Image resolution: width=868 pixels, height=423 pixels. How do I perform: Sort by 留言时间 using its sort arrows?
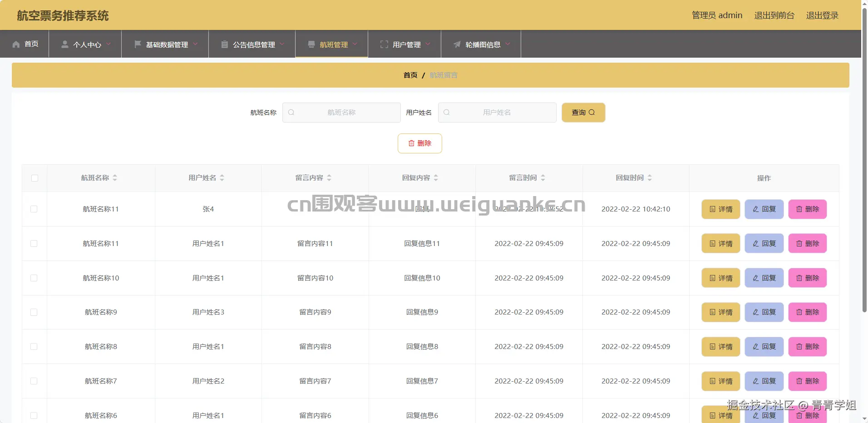tap(543, 178)
